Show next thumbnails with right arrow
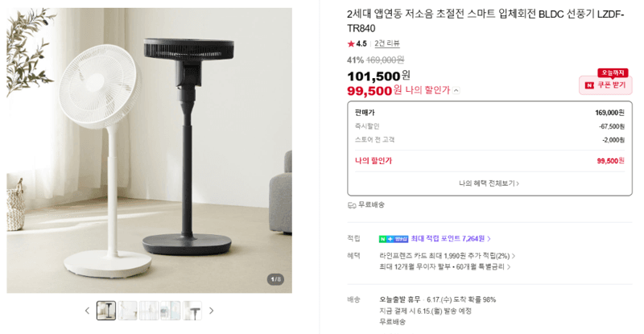The image size is (644, 334). [x=212, y=311]
